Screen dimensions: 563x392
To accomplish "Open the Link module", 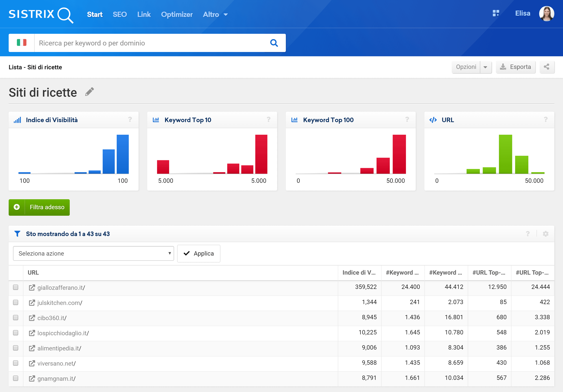I will pos(144,15).
